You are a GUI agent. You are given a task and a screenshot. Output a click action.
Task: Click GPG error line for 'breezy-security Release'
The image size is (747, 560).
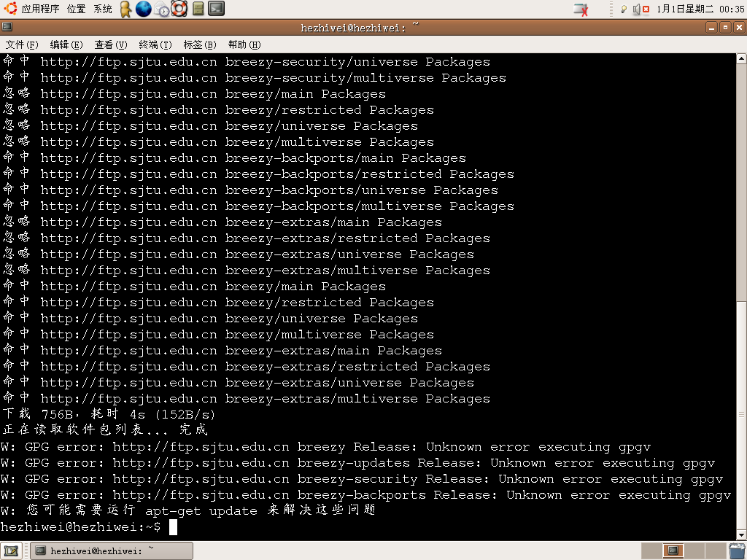click(362, 478)
